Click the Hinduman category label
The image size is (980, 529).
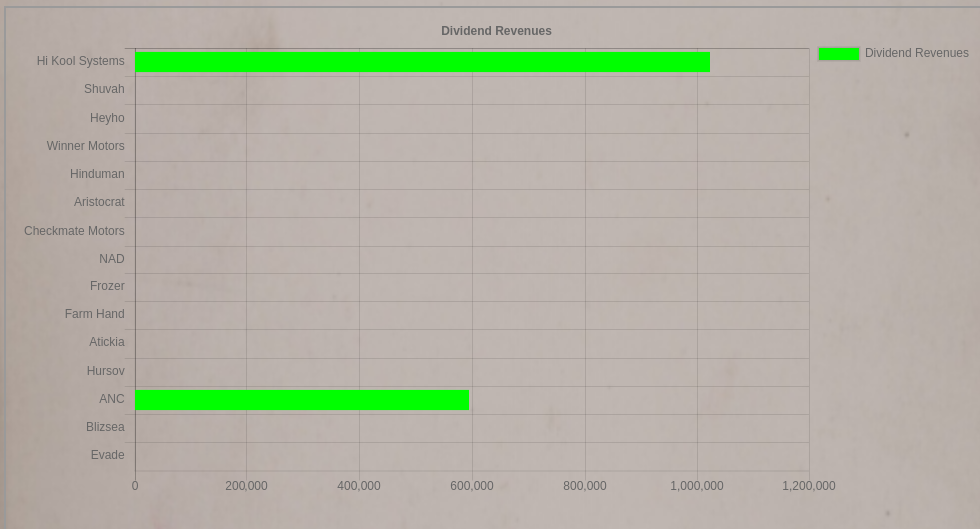[x=97, y=174]
